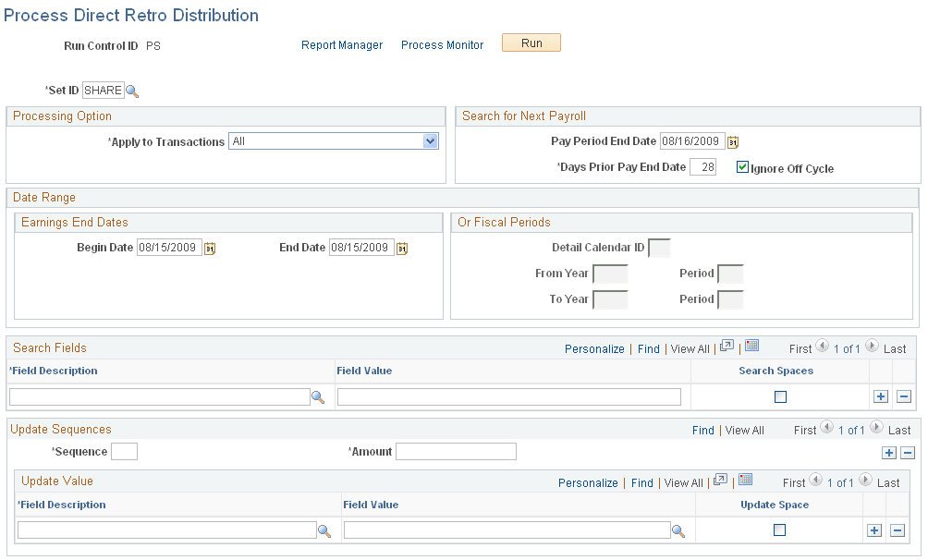The height and width of the screenshot is (560, 928).
Task: Disable the Ignore Off Cycle checkbox
Action: (742, 167)
